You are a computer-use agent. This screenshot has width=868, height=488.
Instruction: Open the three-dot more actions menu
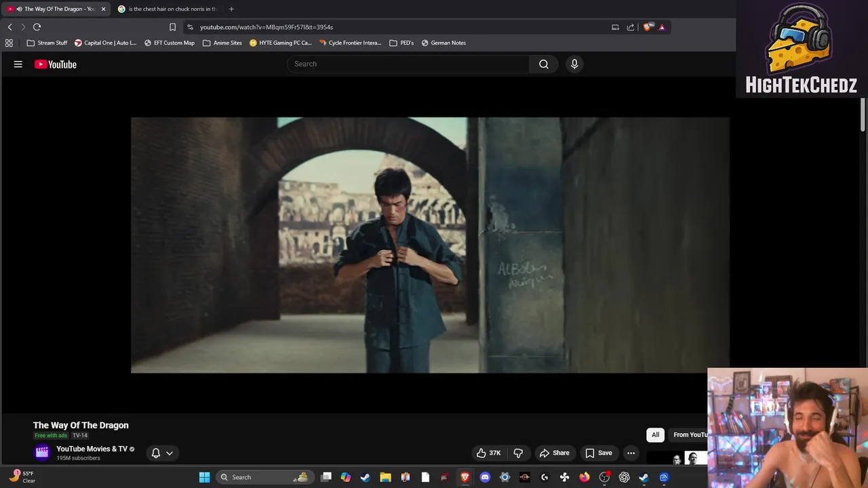click(631, 453)
